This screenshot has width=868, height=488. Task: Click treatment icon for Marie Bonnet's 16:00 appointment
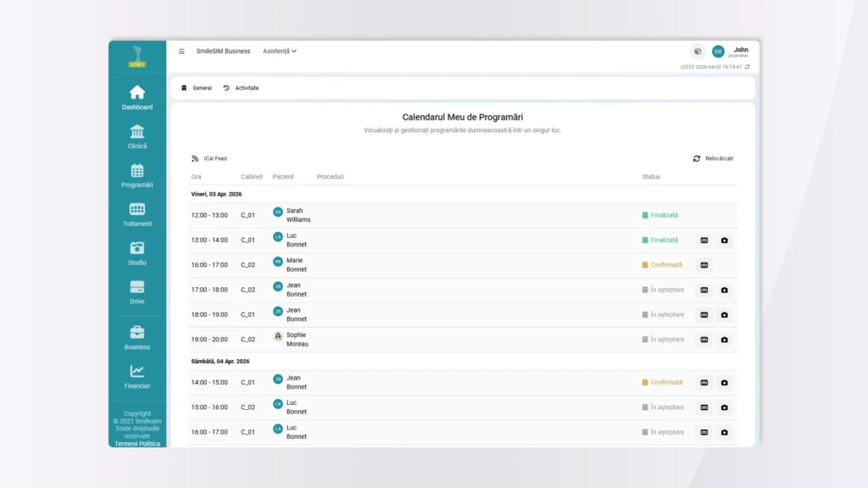[x=704, y=265]
